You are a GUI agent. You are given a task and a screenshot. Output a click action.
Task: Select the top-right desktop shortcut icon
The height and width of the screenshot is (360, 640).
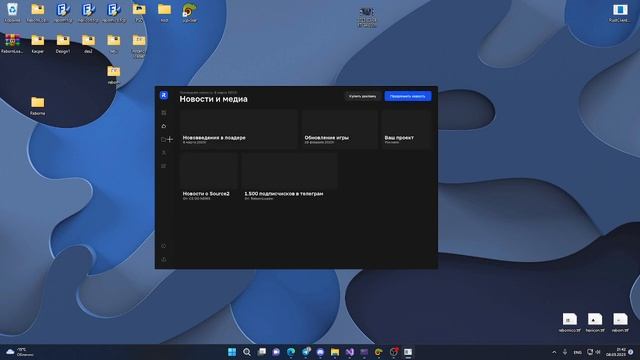620,12
